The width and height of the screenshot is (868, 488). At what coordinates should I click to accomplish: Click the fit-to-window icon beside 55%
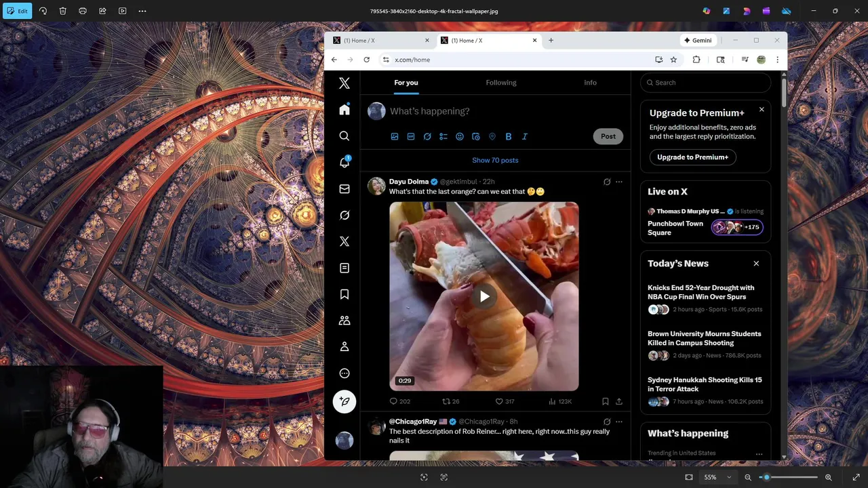(x=689, y=477)
